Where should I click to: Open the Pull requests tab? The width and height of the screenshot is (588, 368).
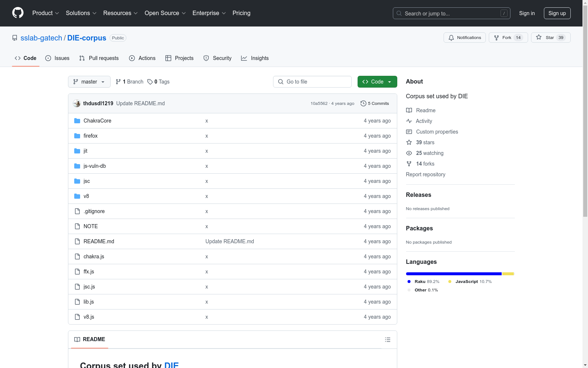(99, 58)
